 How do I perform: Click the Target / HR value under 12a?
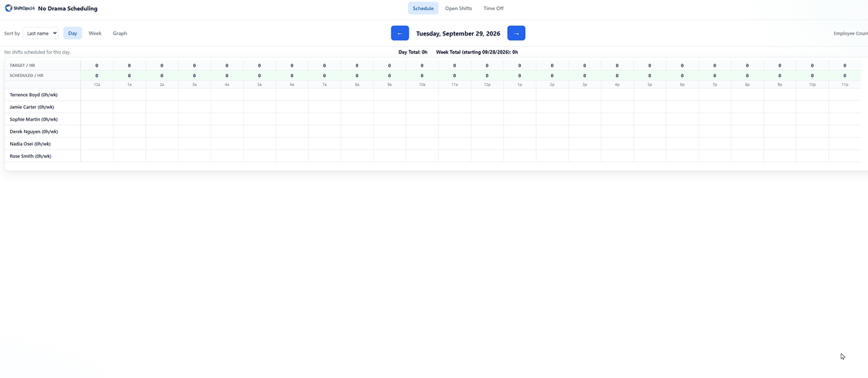pyautogui.click(x=97, y=66)
